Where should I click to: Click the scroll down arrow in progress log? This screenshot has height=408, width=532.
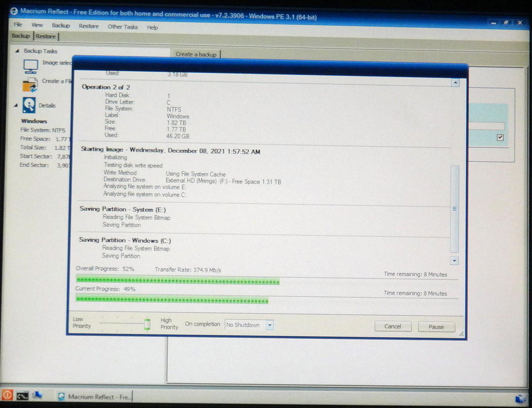pos(454,261)
